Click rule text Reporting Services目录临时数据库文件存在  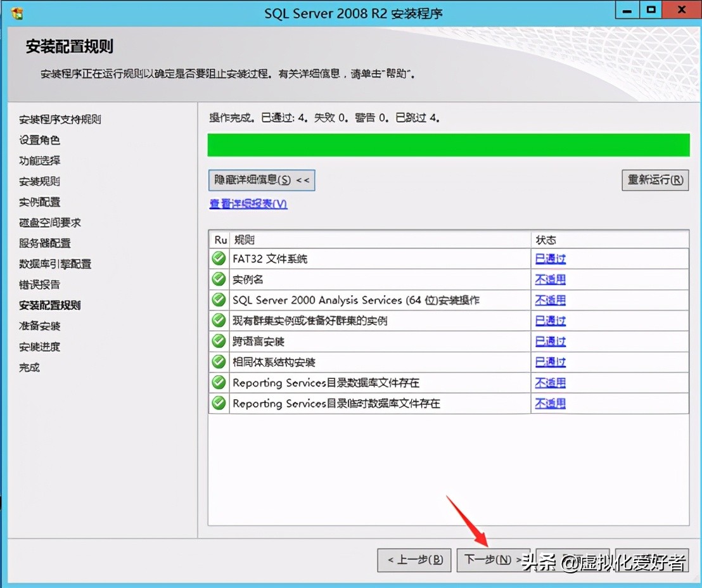tap(336, 404)
